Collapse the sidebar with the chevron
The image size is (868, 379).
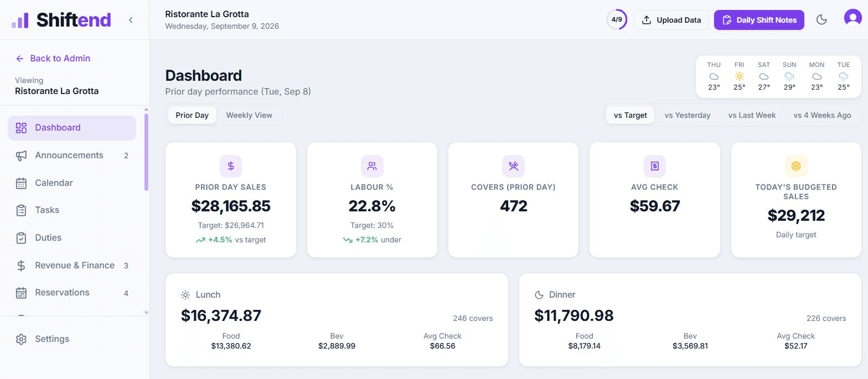pyautogui.click(x=131, y=20)
